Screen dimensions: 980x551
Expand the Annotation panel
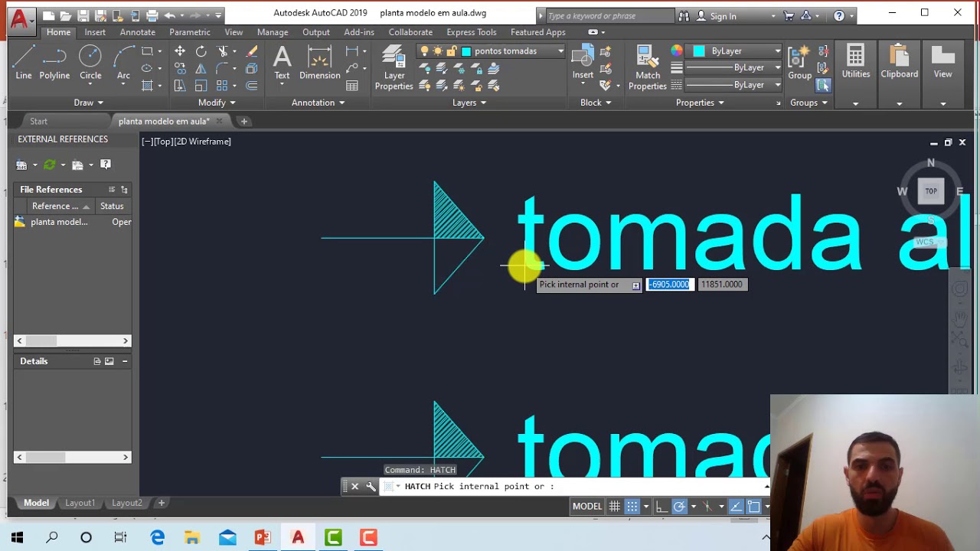[x=318, y=103]
